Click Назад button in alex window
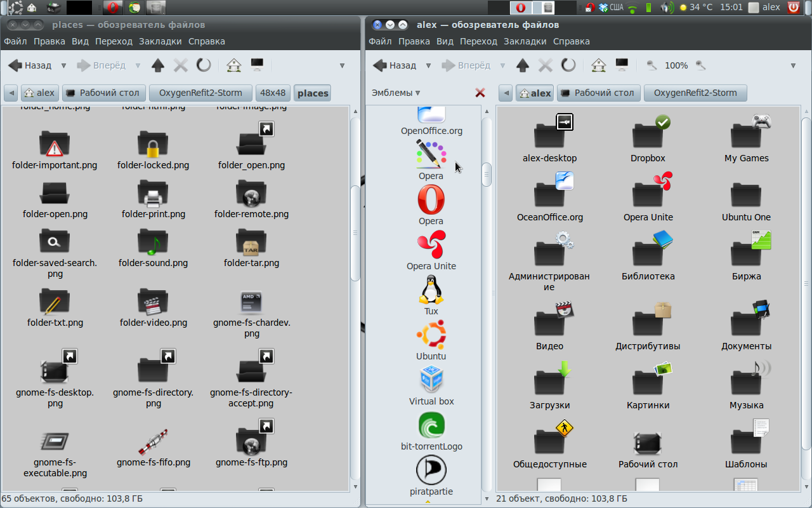 coord(395,65)
